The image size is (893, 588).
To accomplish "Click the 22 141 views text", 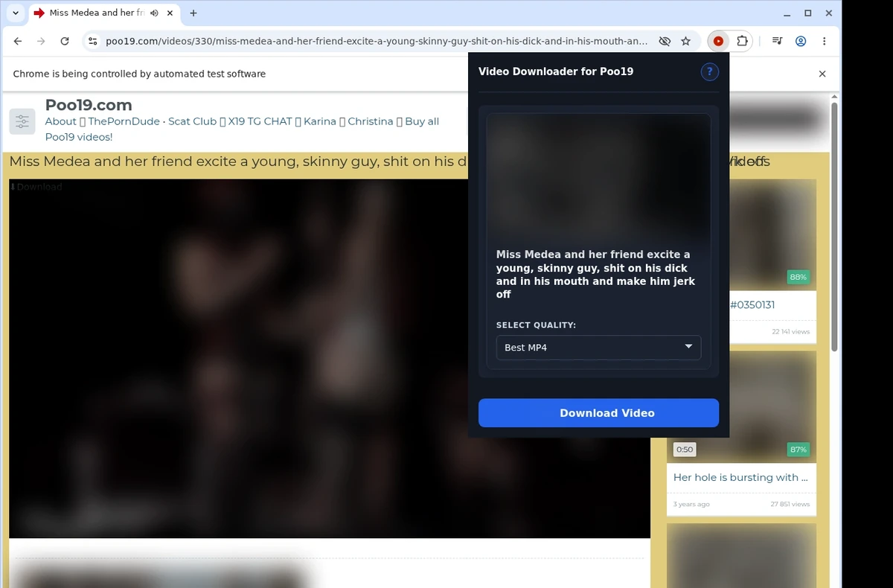I will tap(790, 331).
